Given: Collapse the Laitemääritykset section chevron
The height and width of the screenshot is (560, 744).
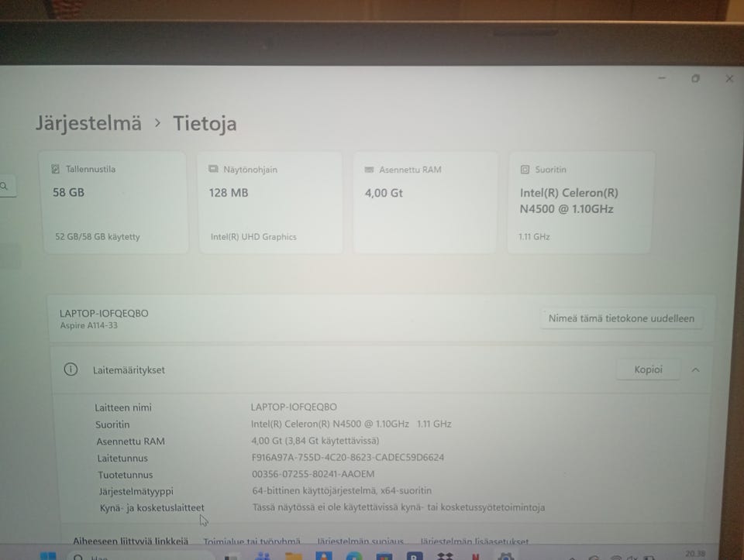Looking at the screenshot, I should click(x=695, y=369).
